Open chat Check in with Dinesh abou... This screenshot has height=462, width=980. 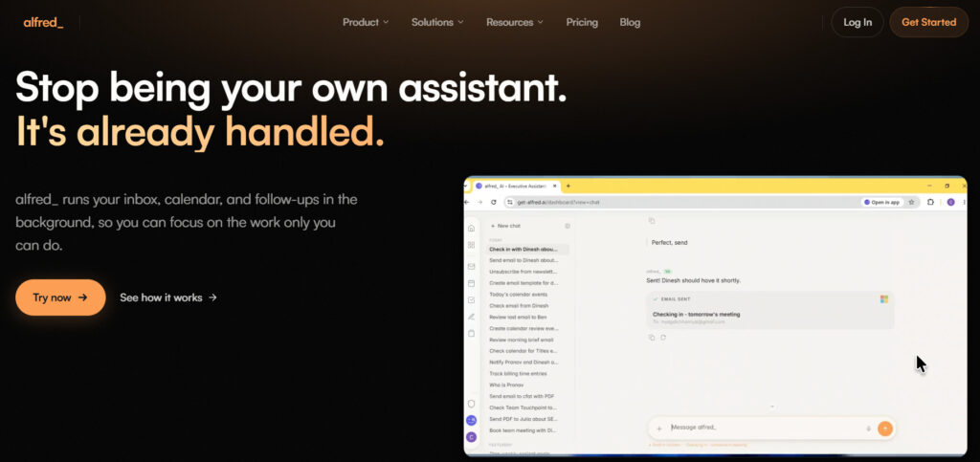tap(528, 249)
